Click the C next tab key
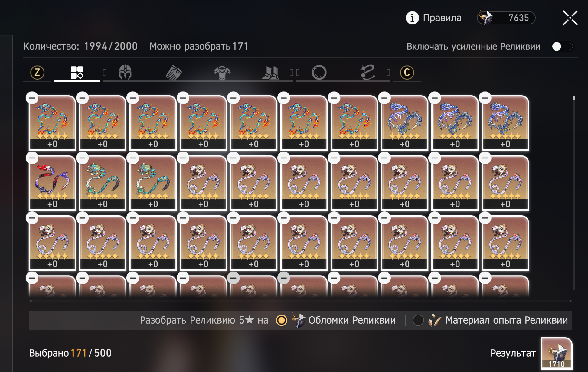588x372 pixels. coord(407,73)
